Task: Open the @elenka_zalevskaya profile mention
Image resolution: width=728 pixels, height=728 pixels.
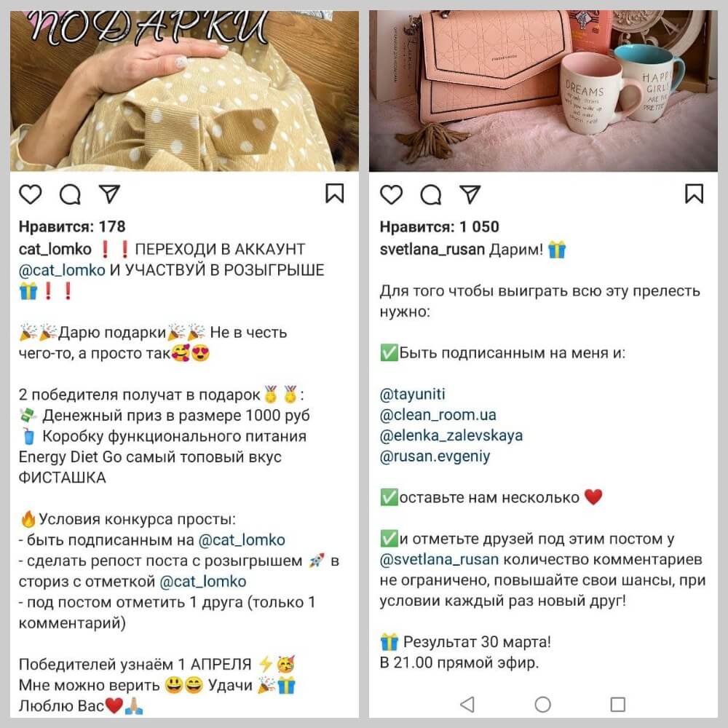Action: coord(451,435)
